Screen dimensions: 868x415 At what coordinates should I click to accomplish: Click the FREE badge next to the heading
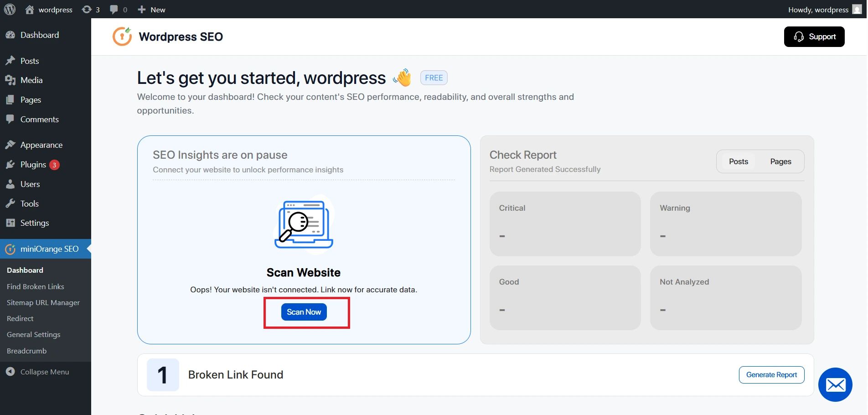click(433, 78)
